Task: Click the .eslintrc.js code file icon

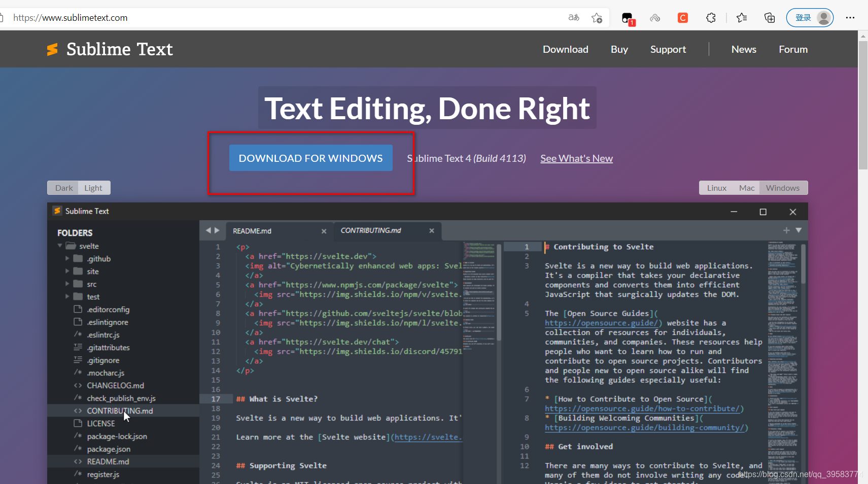Action: pos(78,334)
